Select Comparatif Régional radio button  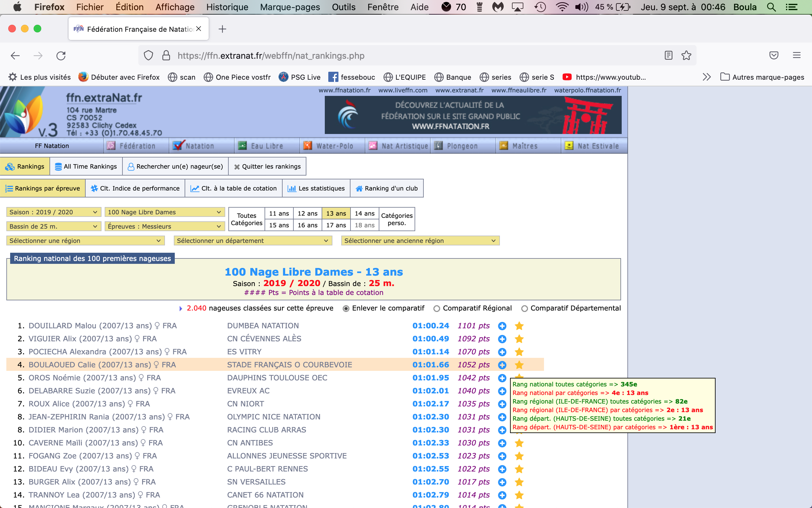tap(436, 308)
